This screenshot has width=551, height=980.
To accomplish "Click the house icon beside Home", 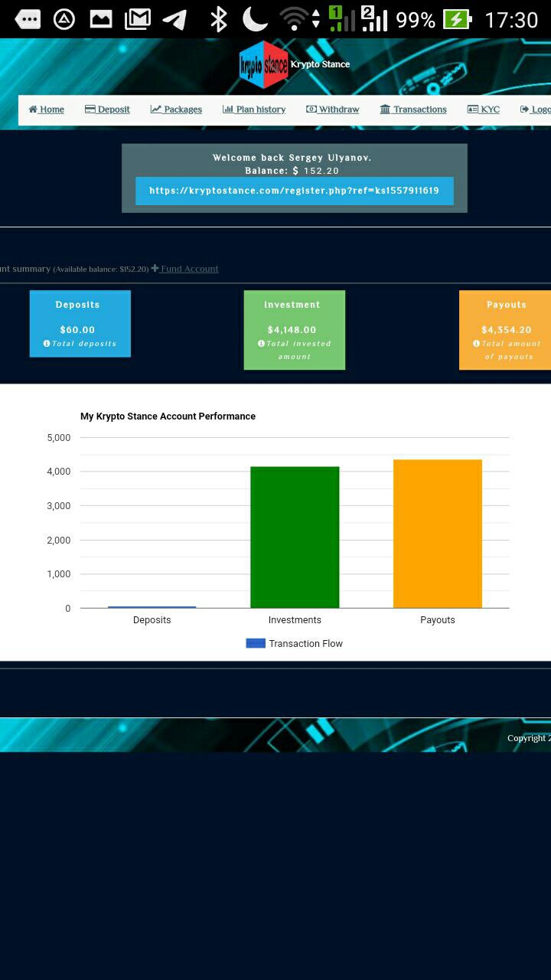I will pos(33,109).
